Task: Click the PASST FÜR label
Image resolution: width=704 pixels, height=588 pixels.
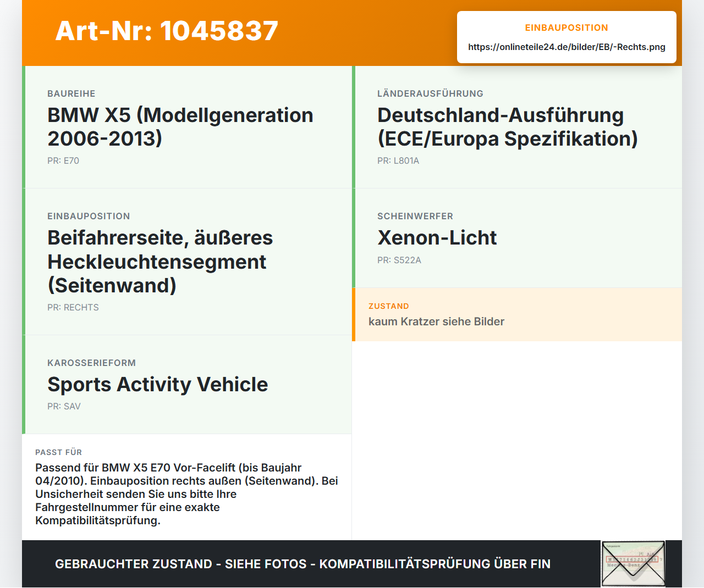Action: [58, 452]
